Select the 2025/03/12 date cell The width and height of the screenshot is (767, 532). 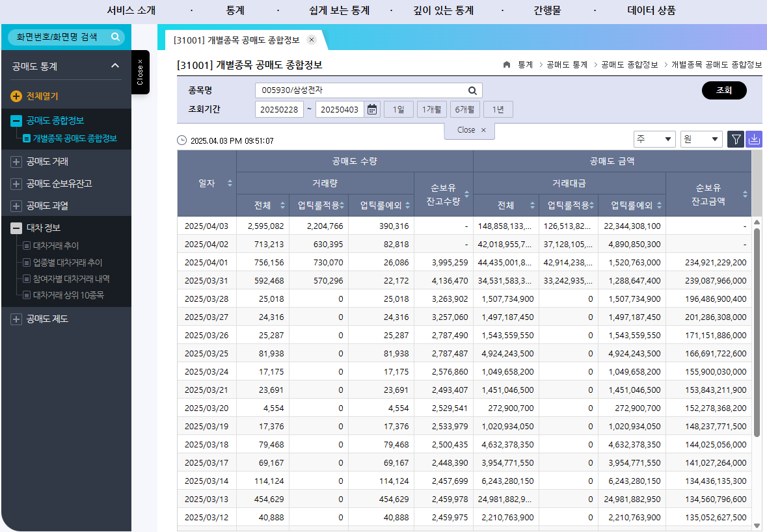pos(206,517)
